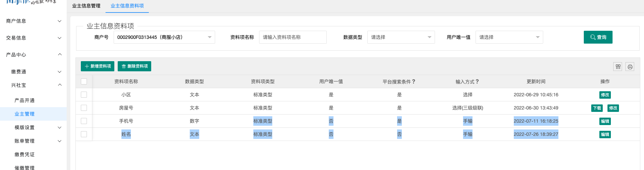644x170 pixels.
Task: Click 新增资料项 plus button
Action: [x=97, y=66]
